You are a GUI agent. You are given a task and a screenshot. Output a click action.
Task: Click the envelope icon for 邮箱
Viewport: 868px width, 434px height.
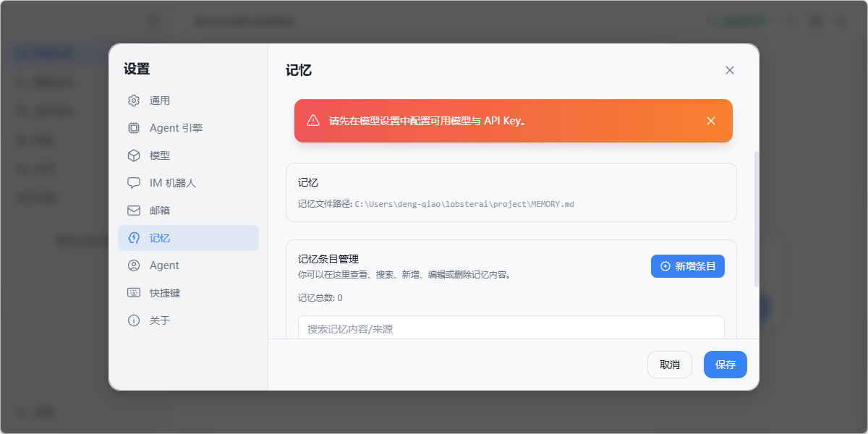pos(134,210)
